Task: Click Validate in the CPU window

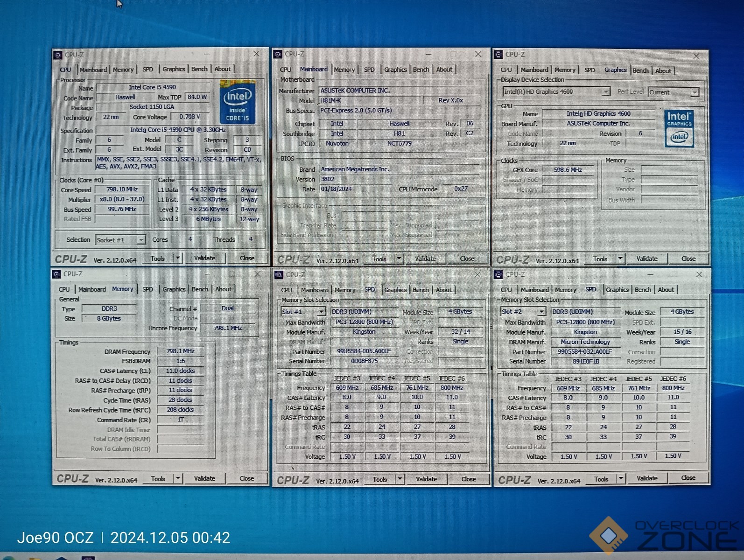Action: [x=204, y=258]
